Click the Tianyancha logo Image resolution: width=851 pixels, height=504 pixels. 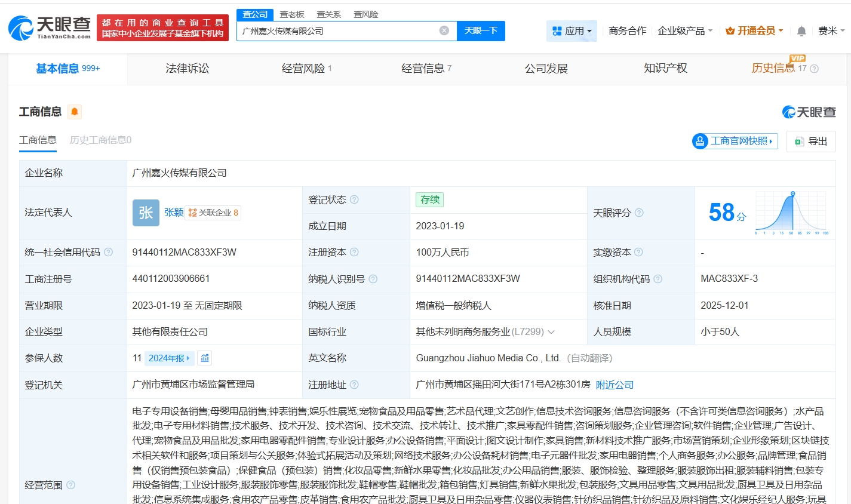pyautogui.click(x=50, y=27)
